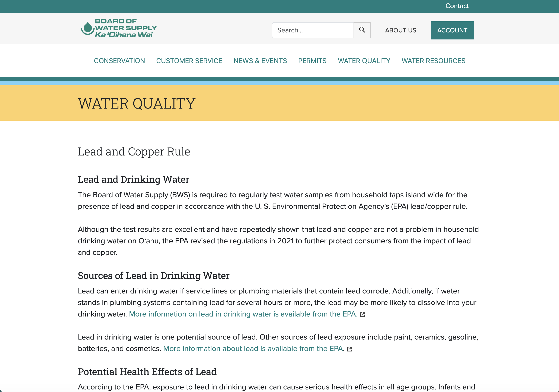
Task: Open the Water Resources menu
Action: pyautogui.click(x=433, y=61)
